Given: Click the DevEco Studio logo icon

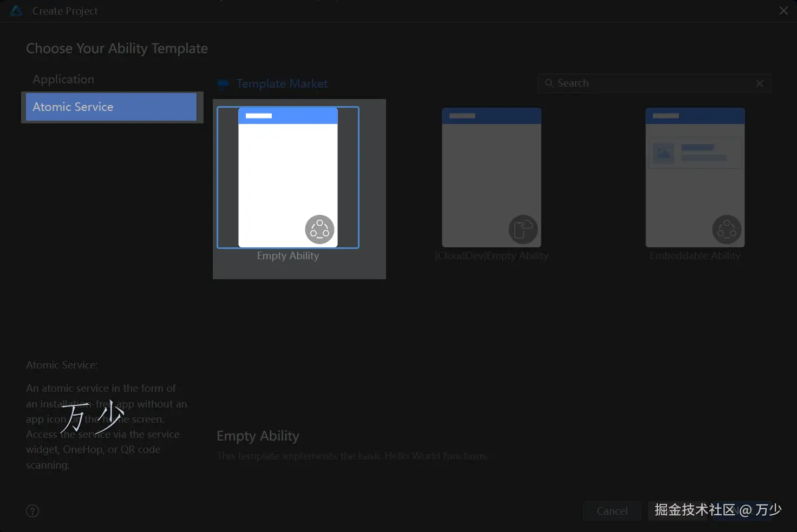Looking at the screenshot, I should coord(16,11).
